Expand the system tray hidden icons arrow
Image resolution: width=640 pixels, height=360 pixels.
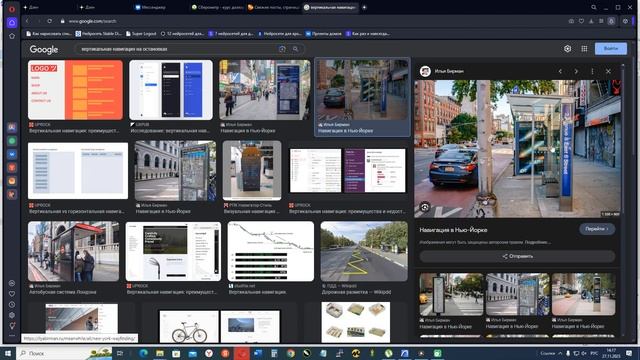[560, 353]
